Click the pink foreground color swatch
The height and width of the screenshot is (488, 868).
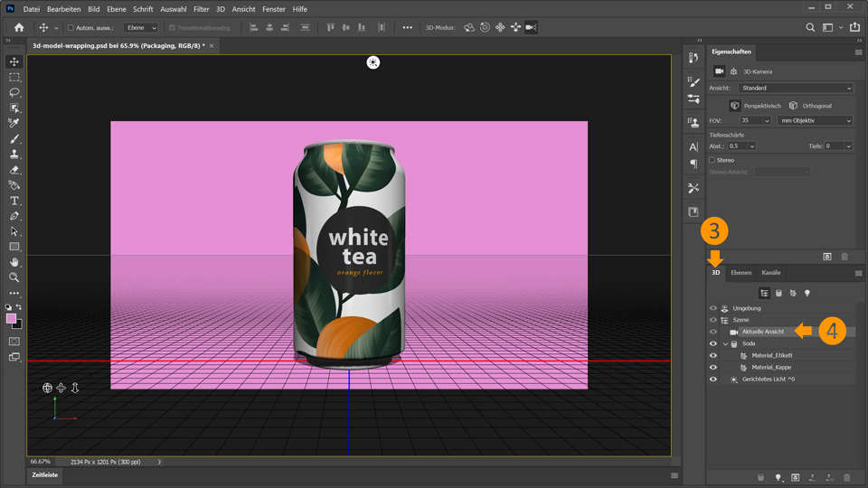11,318
